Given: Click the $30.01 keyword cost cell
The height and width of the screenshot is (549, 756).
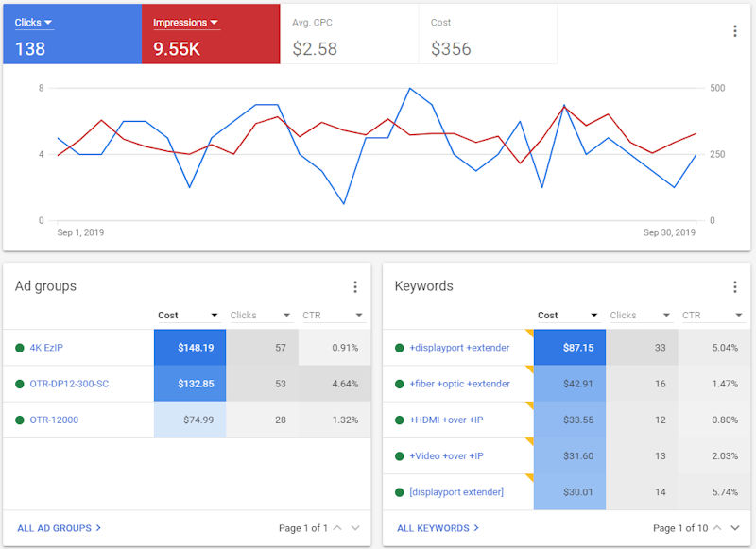Looking at the screenshot, I should [x=570, y=492].
